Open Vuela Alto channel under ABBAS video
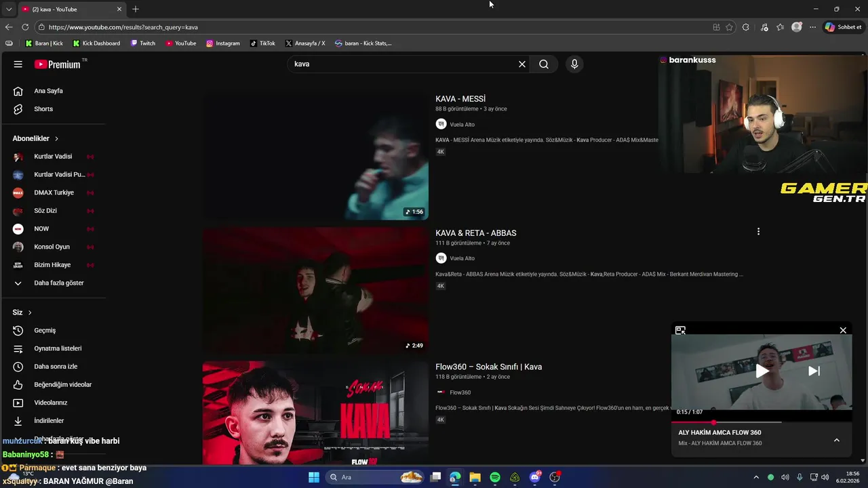868x488 pixels. tap(462, 258)
